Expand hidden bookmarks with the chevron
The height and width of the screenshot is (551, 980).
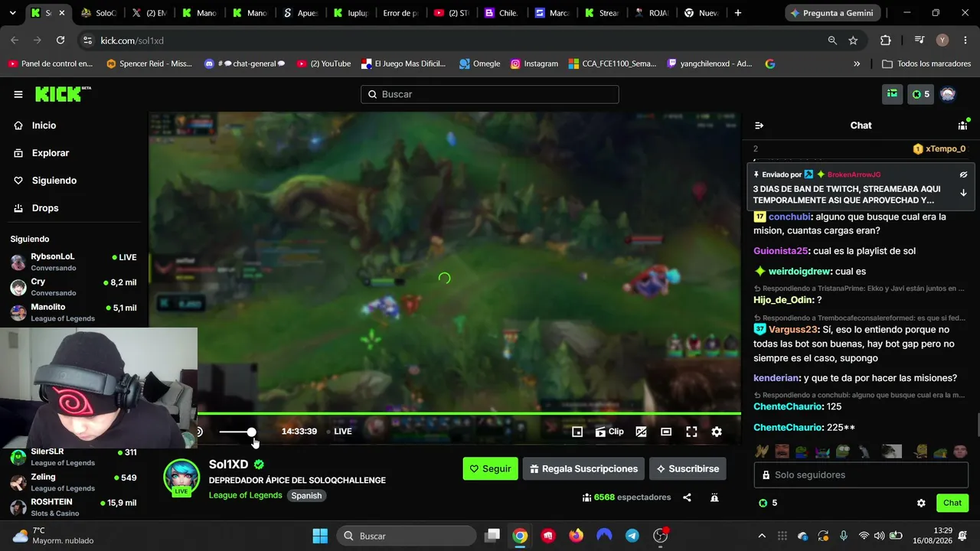857,64
